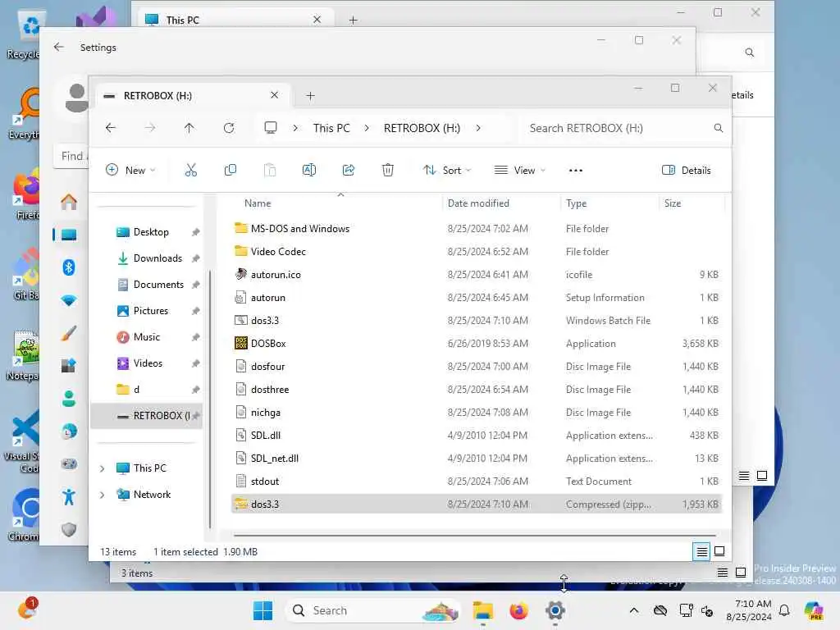Open File Explorer from taskbar
The image size is (840, 630).
[482, 610]
